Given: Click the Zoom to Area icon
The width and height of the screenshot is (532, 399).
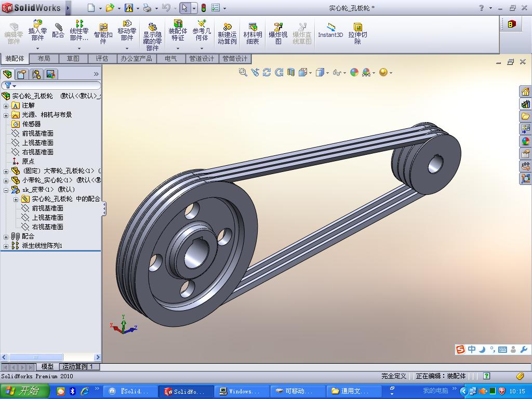Looking at the screenshot, I should click(x=255, y=72).
